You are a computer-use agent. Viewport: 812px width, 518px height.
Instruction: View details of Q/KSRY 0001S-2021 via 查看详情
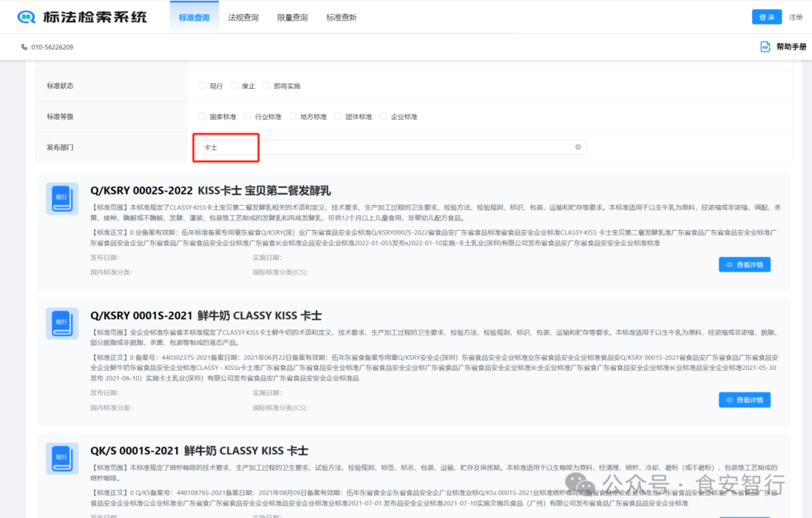click(744, 400)
